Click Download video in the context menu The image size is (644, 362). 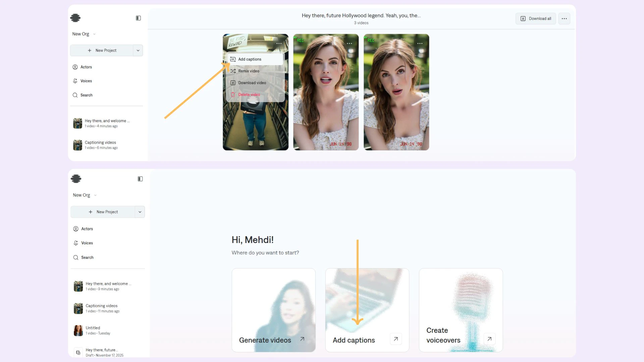252,83
